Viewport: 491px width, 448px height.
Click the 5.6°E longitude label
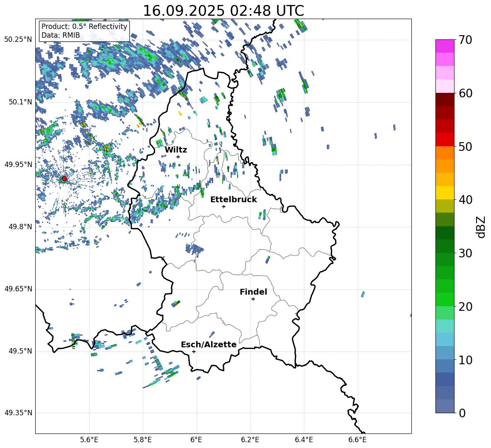pyautogui.click(x=89, y=440)
